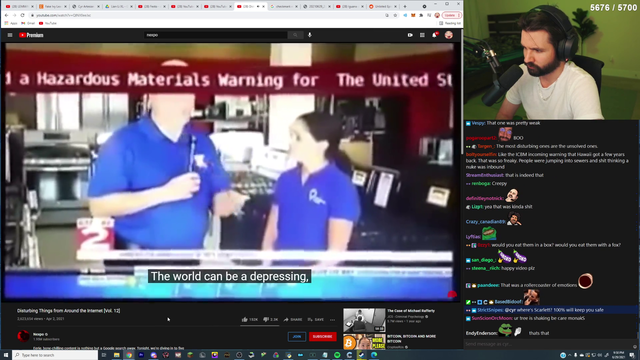Switch to the first YouTube browser tab

19,7
